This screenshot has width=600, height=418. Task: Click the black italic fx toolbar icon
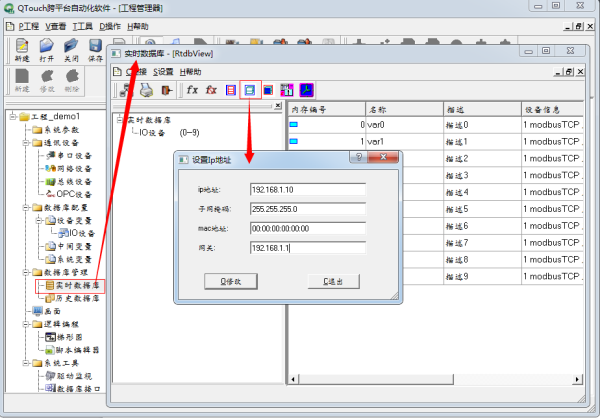click(x=192, y=90)
